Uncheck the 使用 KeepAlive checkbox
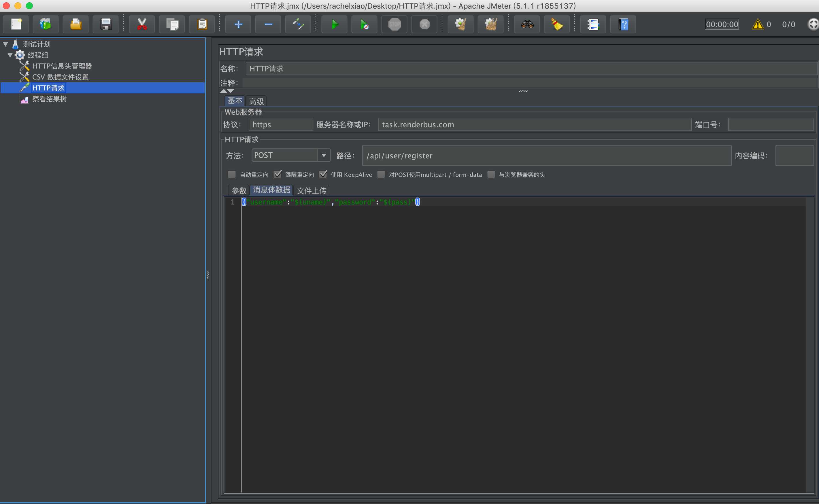The height and width of the screenshot is (504, 819). pos(323,174)
